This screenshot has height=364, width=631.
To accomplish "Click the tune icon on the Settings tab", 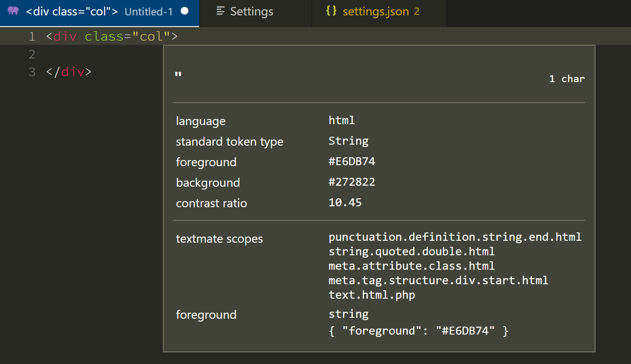I will point(220,11).
